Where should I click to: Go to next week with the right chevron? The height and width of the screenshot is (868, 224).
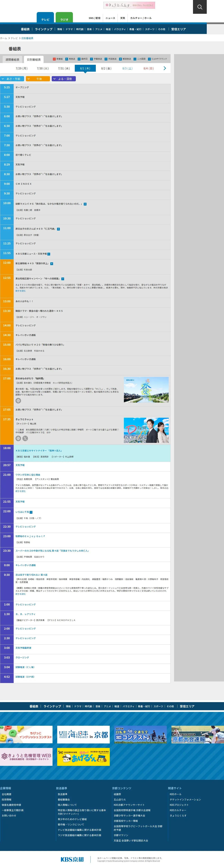[165, 68]
